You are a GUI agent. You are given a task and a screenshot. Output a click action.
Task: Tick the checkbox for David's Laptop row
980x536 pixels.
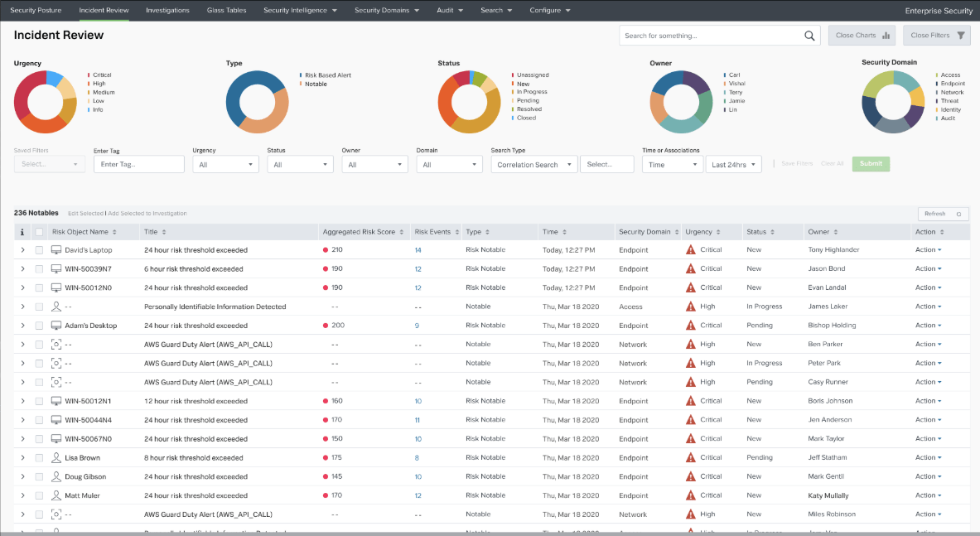(x=39, y=249)
